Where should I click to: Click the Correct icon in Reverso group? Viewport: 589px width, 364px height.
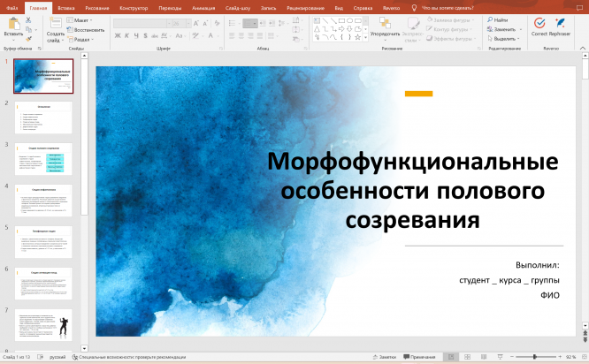(x=539, y=22)
